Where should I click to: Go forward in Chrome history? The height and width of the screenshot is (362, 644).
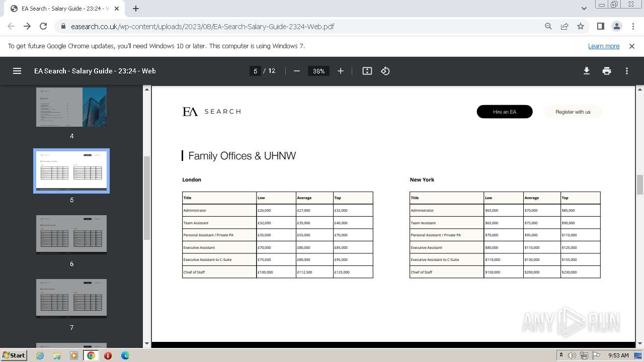click(27, 26)
